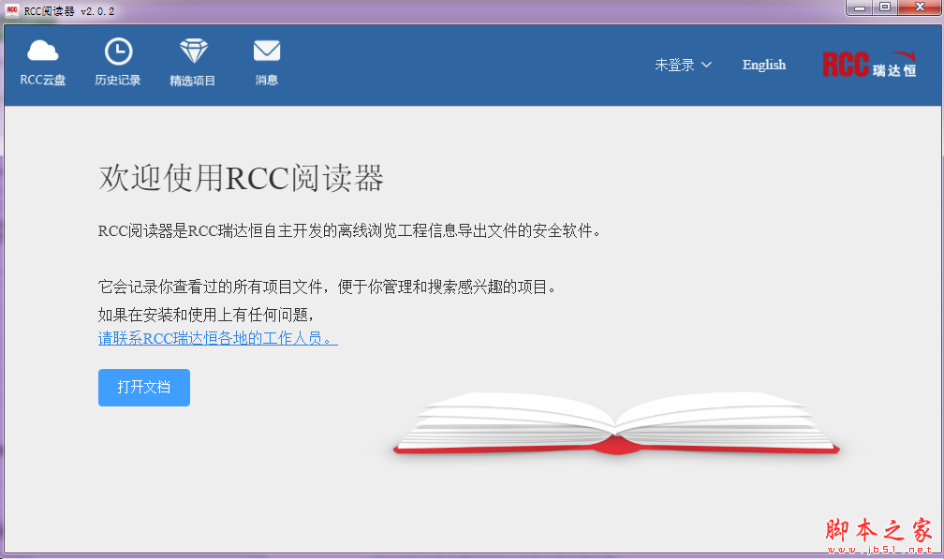The height and width of the screenshot is (560, 944).
Task: Click the 消息 text label
Action: tap(267, 81)
